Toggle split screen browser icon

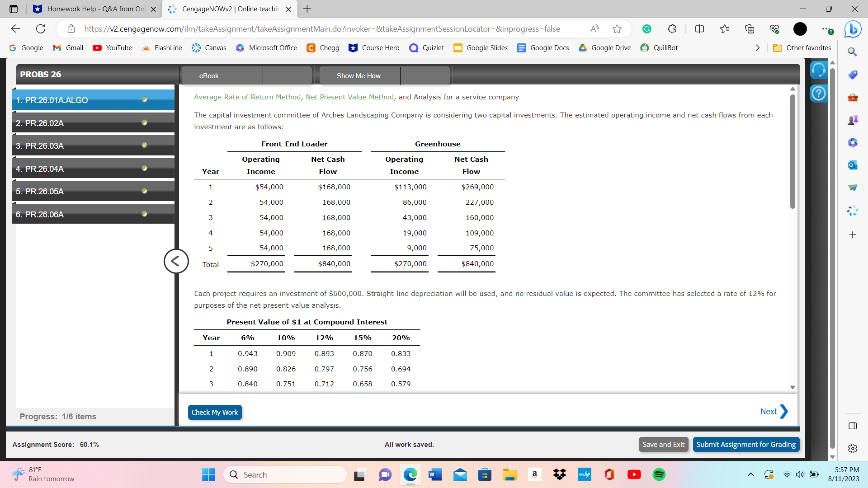699,29
